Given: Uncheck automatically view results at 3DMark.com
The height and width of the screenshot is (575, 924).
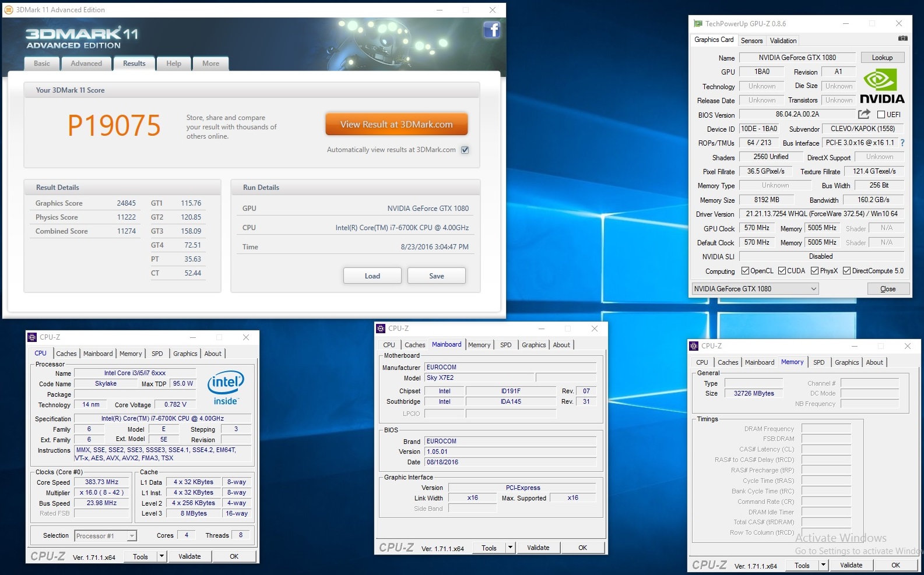Looking at the screenshot, I should pyautogui.click(x=465, y=150).
